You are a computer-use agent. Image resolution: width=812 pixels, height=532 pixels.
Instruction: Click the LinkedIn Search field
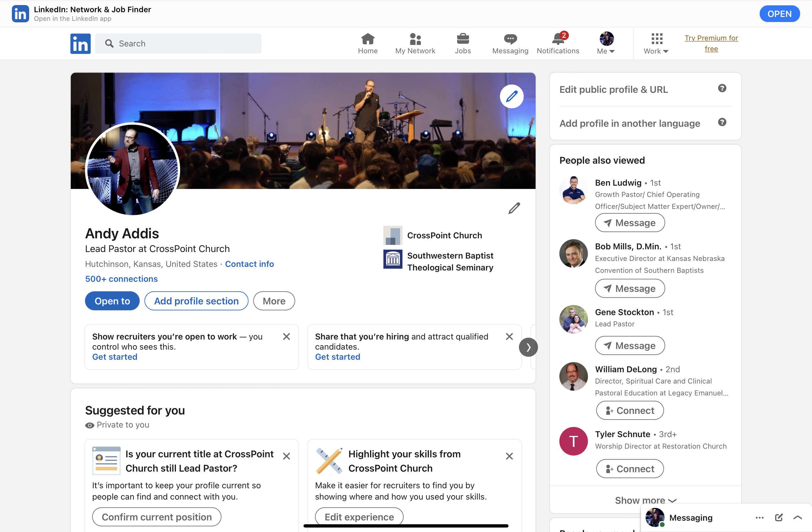click(x=184, y=43)
